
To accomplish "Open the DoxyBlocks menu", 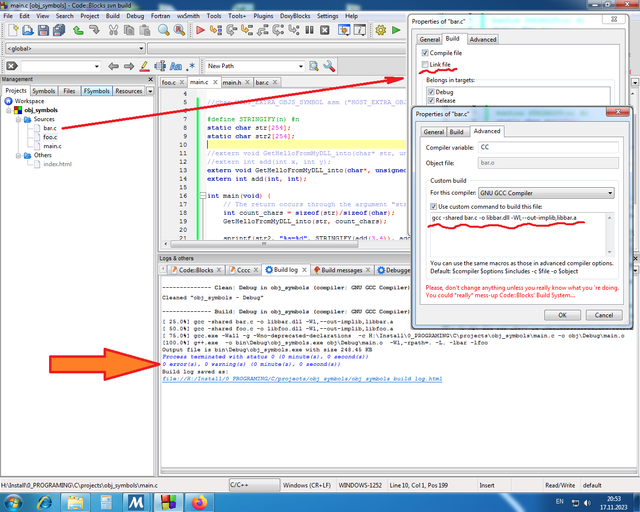I will pos(295,16).
